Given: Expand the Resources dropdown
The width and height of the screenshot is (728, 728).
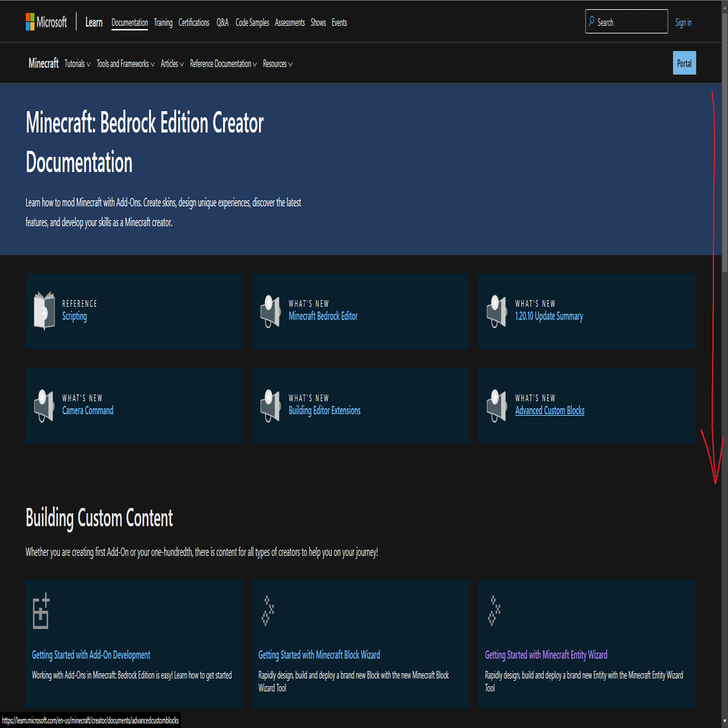Looking at the screenshot, I should 278,64.
